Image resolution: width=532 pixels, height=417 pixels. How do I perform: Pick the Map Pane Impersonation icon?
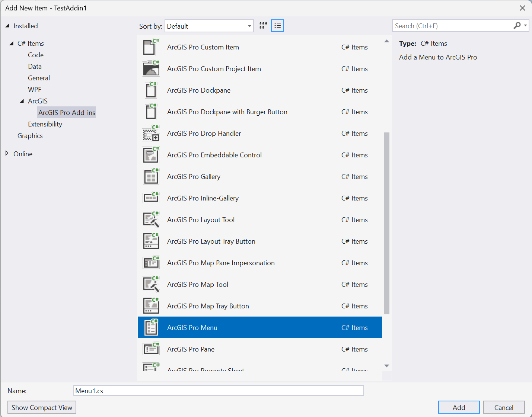click(x=151, y=263)
